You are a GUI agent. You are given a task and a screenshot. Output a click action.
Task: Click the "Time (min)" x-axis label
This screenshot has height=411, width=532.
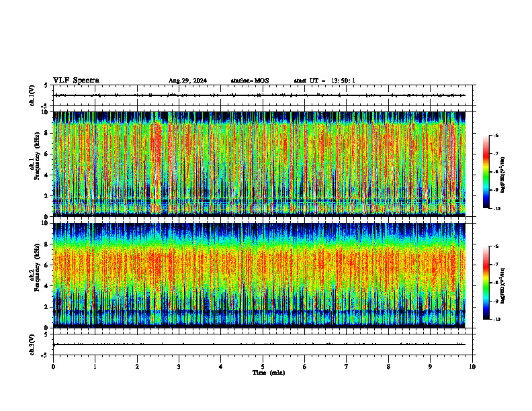click(269, 373)
